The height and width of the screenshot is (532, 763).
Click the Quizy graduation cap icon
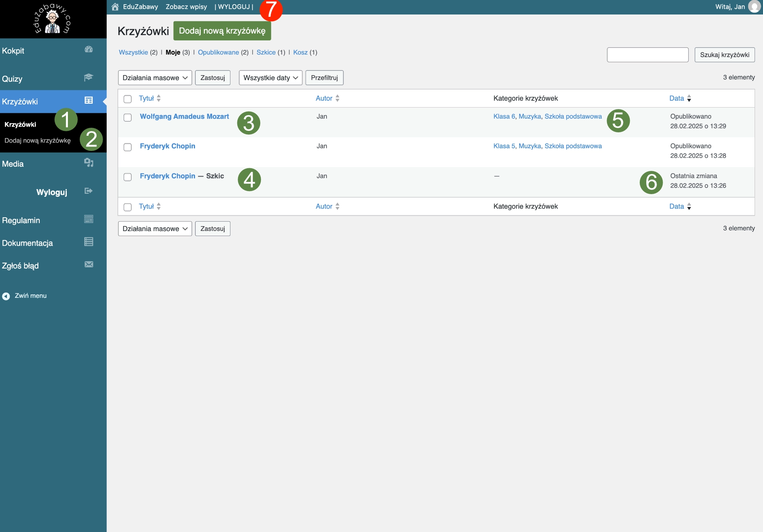[89, 77]
